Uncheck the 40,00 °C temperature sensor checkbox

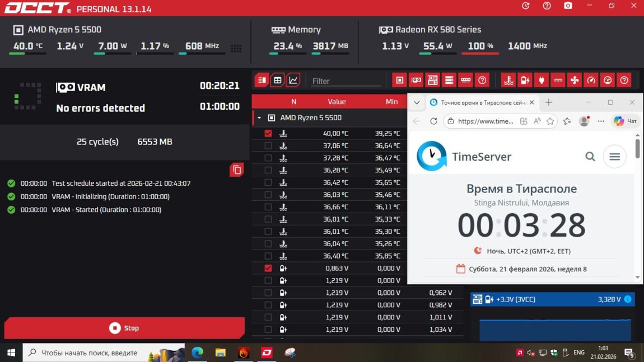click(x=268, y=133)
